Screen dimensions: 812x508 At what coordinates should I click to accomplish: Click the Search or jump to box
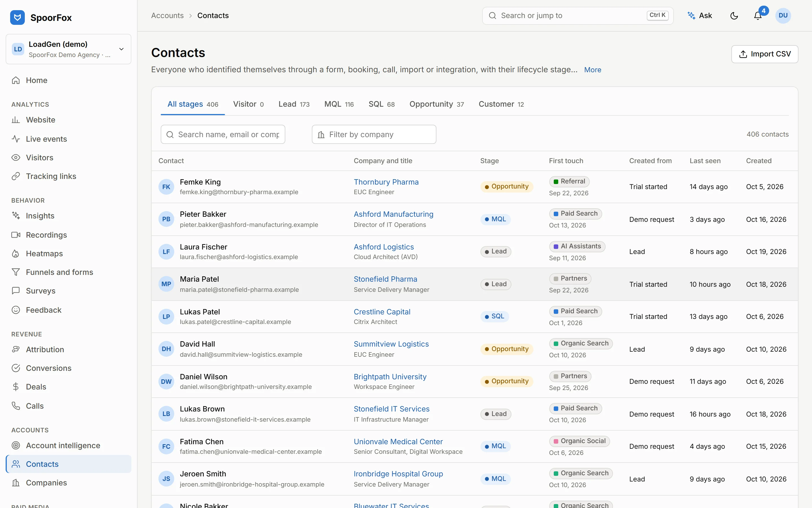pos(577,16)
